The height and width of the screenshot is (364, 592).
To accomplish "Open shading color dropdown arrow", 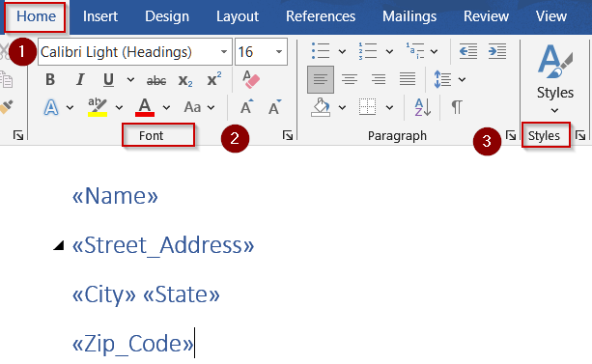I will click(x=342, y=107).
